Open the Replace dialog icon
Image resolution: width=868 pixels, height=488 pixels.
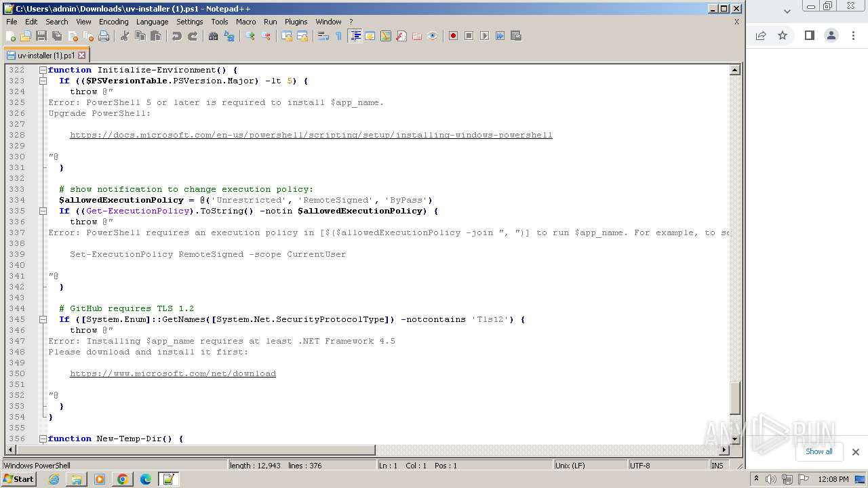(229, 36)
